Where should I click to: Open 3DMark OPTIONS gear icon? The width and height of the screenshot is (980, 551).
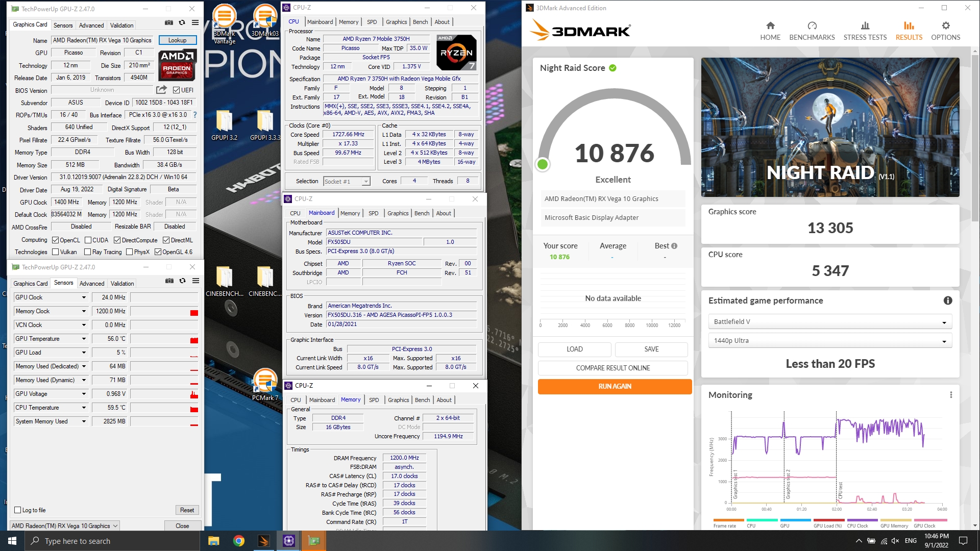[946, 26]
